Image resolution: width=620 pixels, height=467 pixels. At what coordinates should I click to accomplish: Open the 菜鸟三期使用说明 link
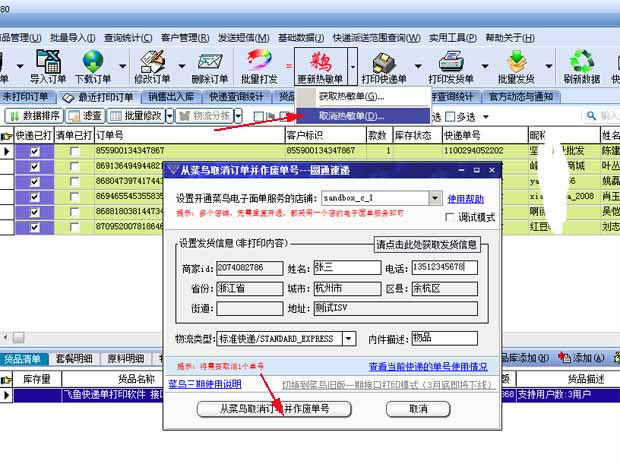(205, 384)
